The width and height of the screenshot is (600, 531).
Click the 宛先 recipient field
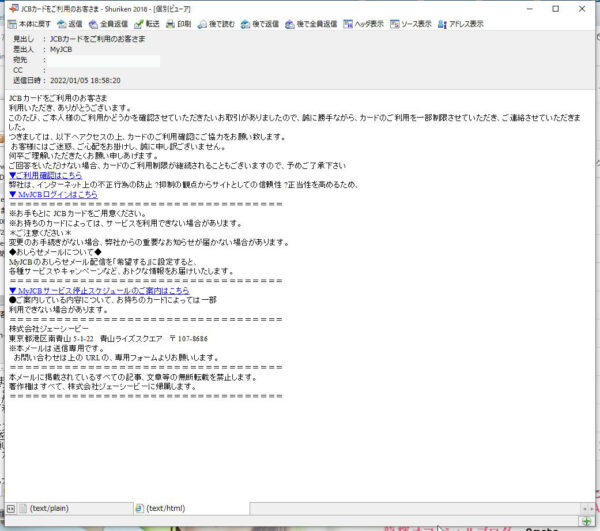point(104,60)
